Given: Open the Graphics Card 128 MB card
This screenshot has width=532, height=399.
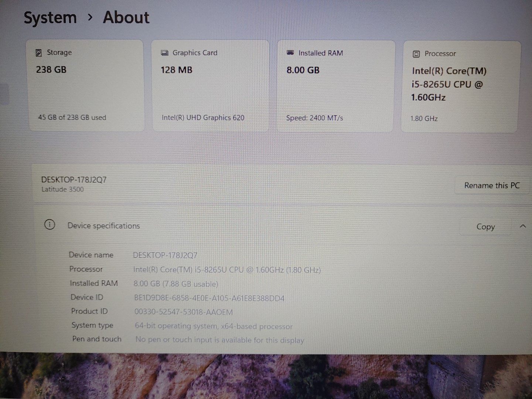Looking at the screenshot, I should (210, 86).
